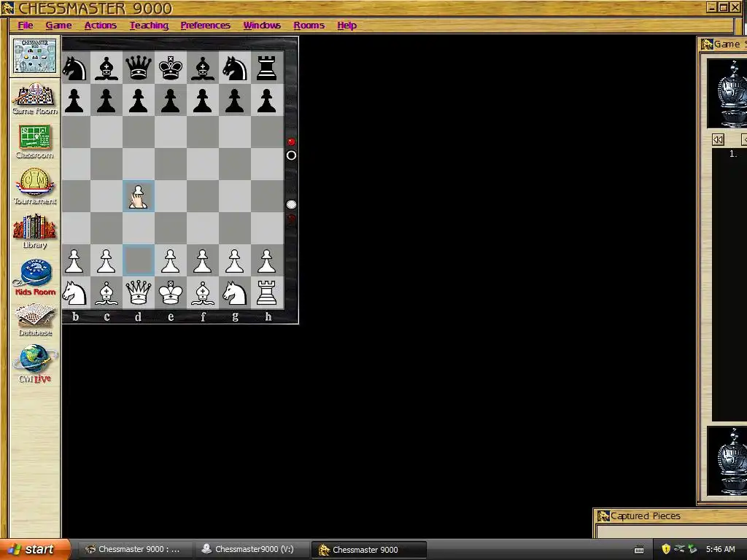Image resolution: width=747 pixels, height=560 pixels.
Task: Click the black king on e8
Action: (x=171, y=68)
